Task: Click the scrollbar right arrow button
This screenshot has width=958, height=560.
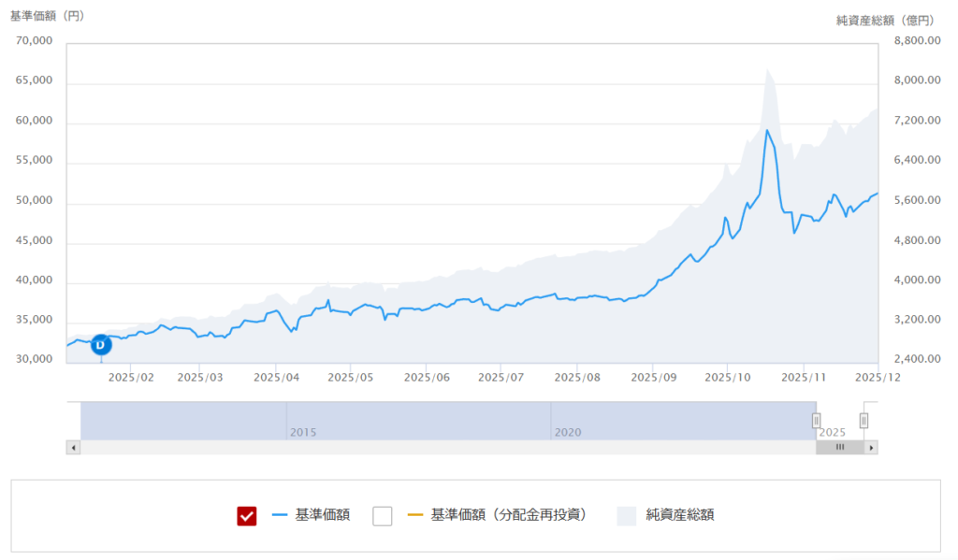Action: [871, 448]
